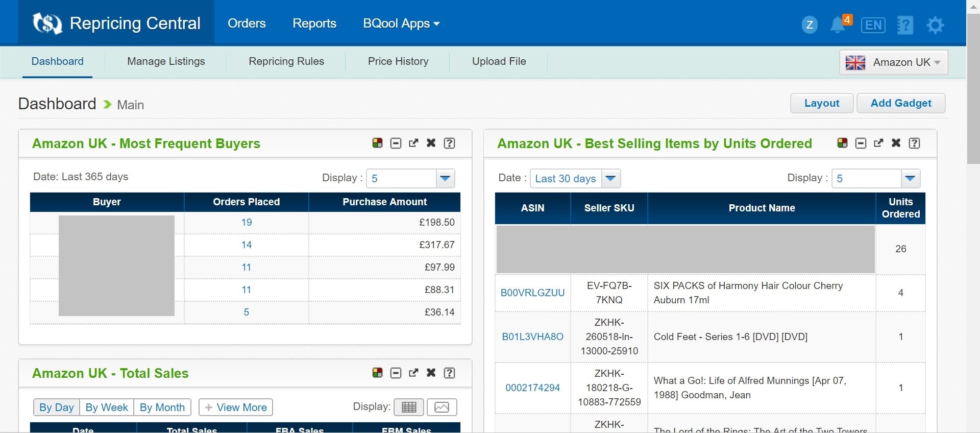
Task: Click the Add Gadget button
Action: pyautogui.click(x=901, y=103)
